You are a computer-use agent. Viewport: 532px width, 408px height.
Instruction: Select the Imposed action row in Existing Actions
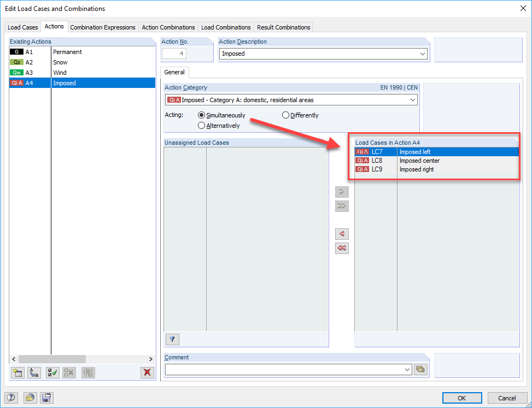[x=82, y=83]
